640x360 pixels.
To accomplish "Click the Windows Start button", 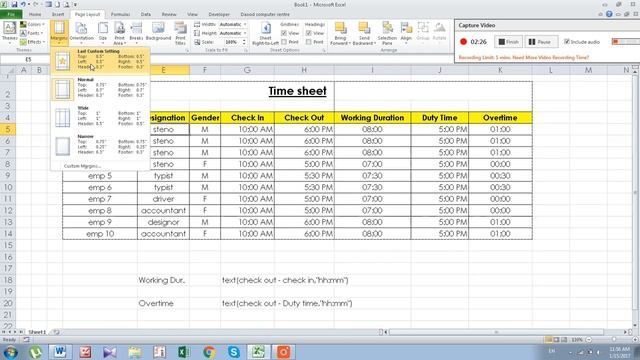I will tap(10, 352).
